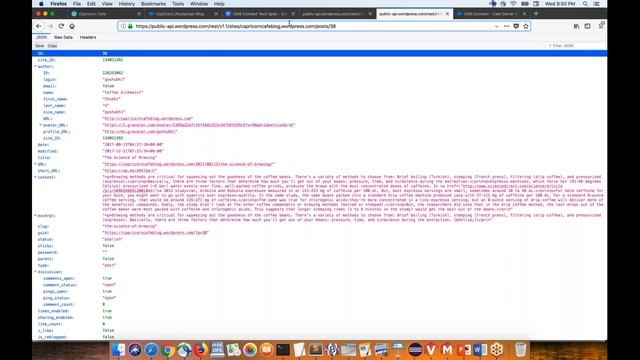Open Terminal from the dock
This screenshot has width=640, height=360.
tap(283, 350)
